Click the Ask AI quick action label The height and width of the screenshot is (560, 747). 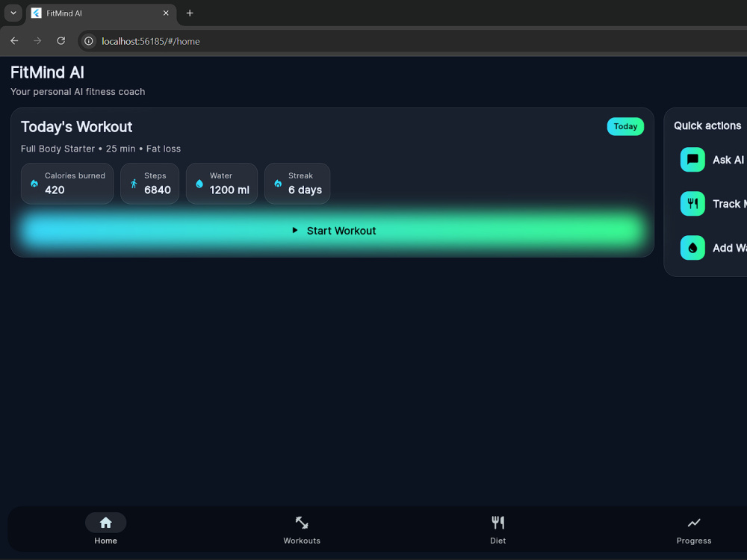[728, 160]
